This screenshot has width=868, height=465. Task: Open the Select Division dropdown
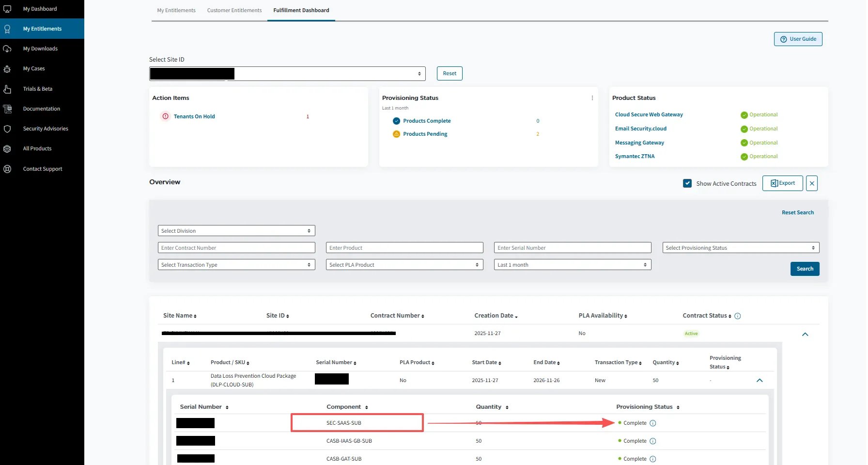point(236,231)
